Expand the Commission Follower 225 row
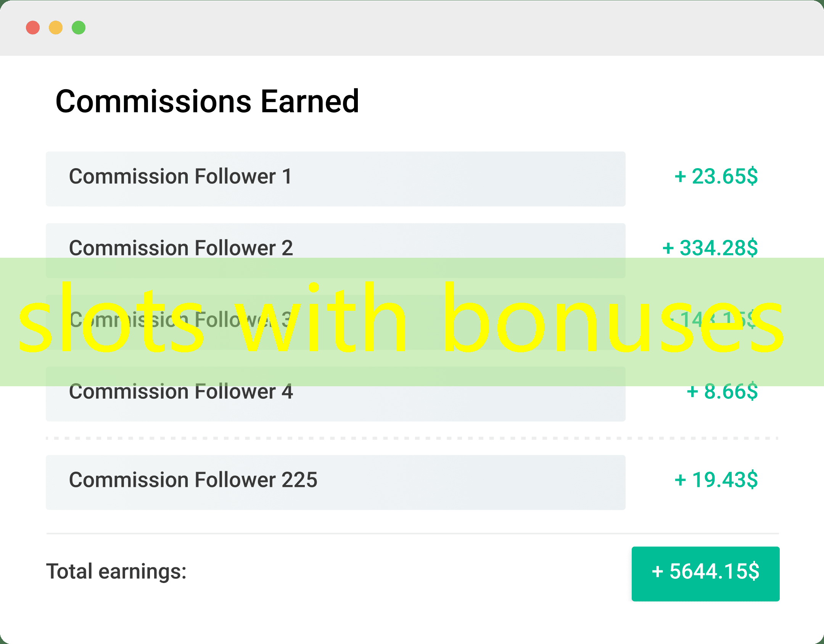The height and width of the screenshot is (644, 824). pos(336,482)
